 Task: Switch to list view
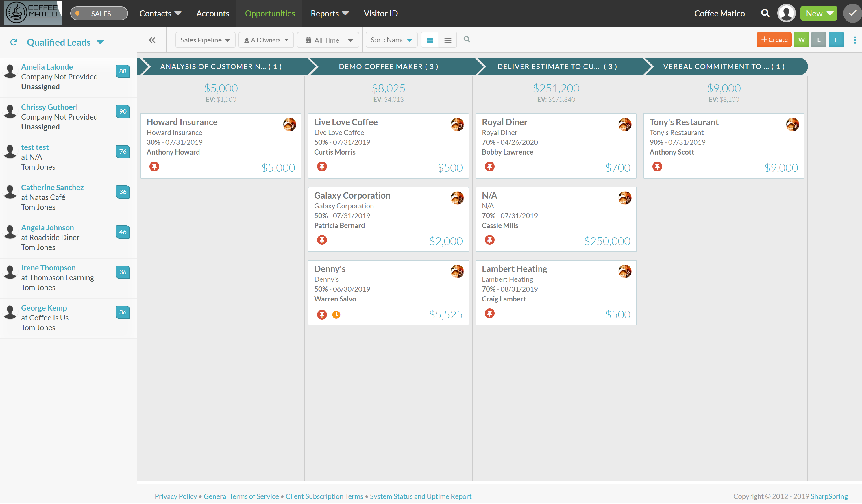[x=447, y=40]
